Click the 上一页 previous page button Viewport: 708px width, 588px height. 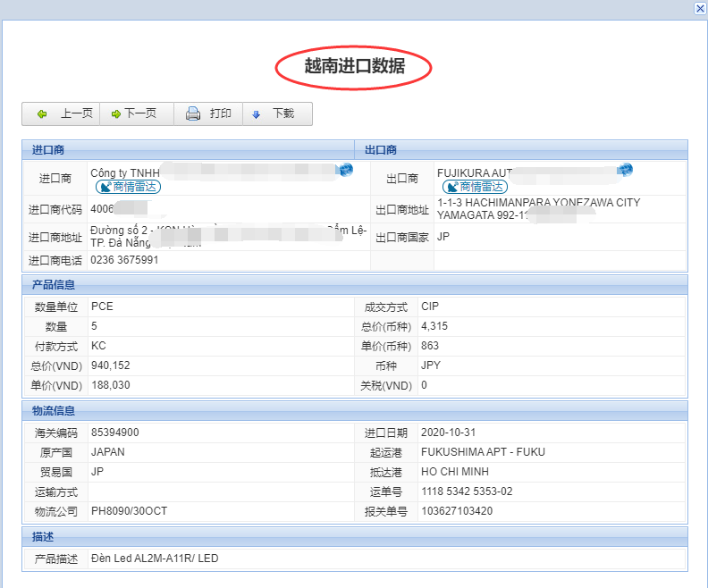point(65,113)
